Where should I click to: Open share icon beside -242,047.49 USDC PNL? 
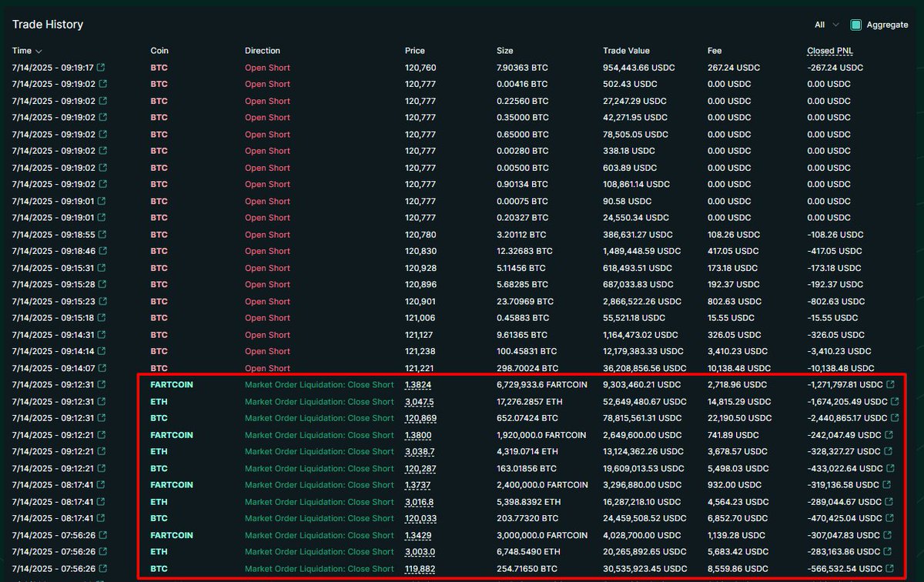[889, 435]
